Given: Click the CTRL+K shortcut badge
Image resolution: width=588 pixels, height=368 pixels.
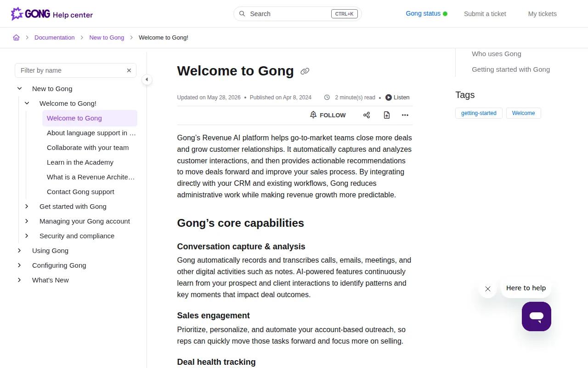Looking at the screenshot, I should pyautogui.click(x=345, y=14).
